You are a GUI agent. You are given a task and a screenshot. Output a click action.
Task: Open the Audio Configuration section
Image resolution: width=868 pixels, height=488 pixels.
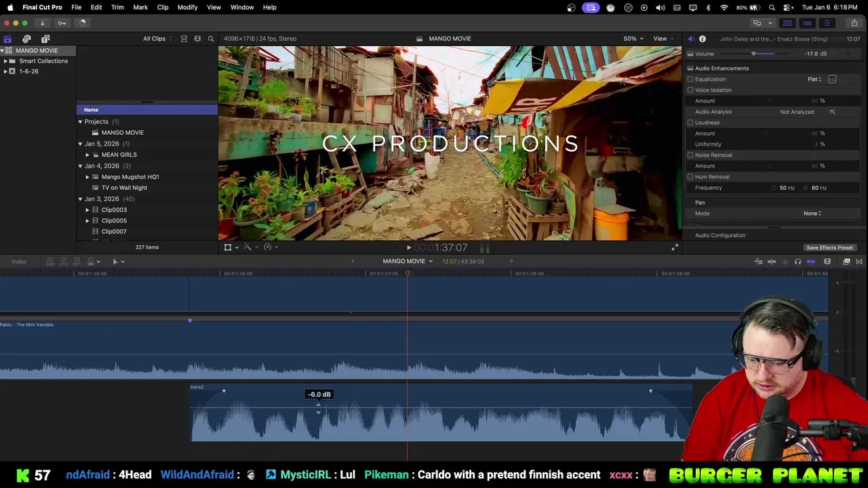click(720, 235)
